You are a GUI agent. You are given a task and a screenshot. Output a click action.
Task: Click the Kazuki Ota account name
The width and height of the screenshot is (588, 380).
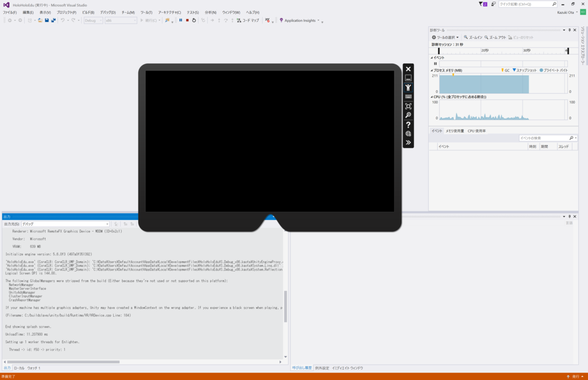(x=566, y=13)
